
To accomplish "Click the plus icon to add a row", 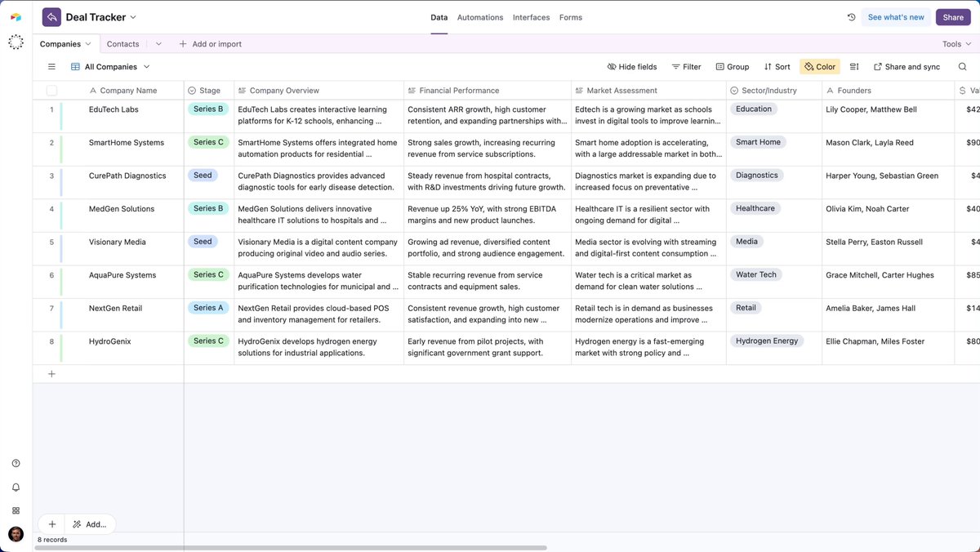I will (x=51, y=374).
